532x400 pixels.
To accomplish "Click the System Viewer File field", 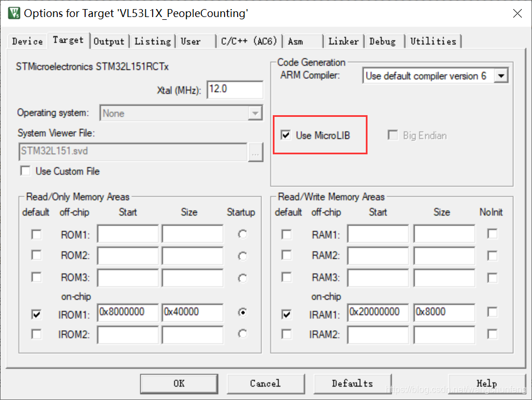I will pyautogui.click(x=133, y=151).
